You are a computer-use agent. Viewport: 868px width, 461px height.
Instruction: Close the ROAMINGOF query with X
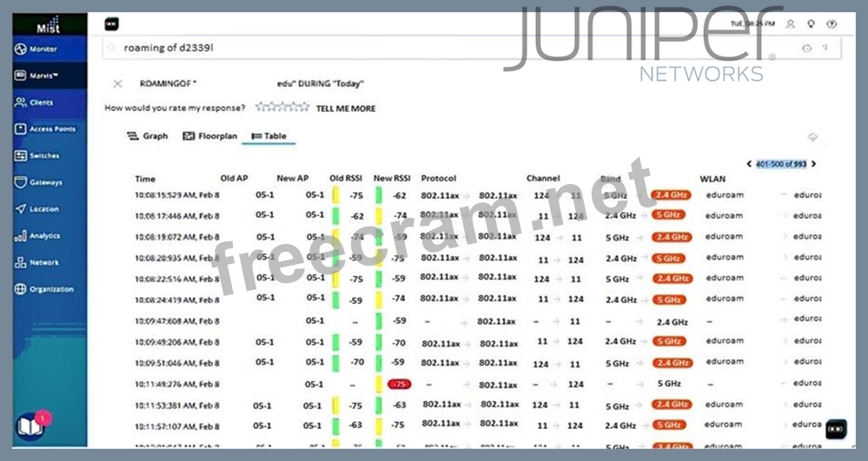point(117,83)
